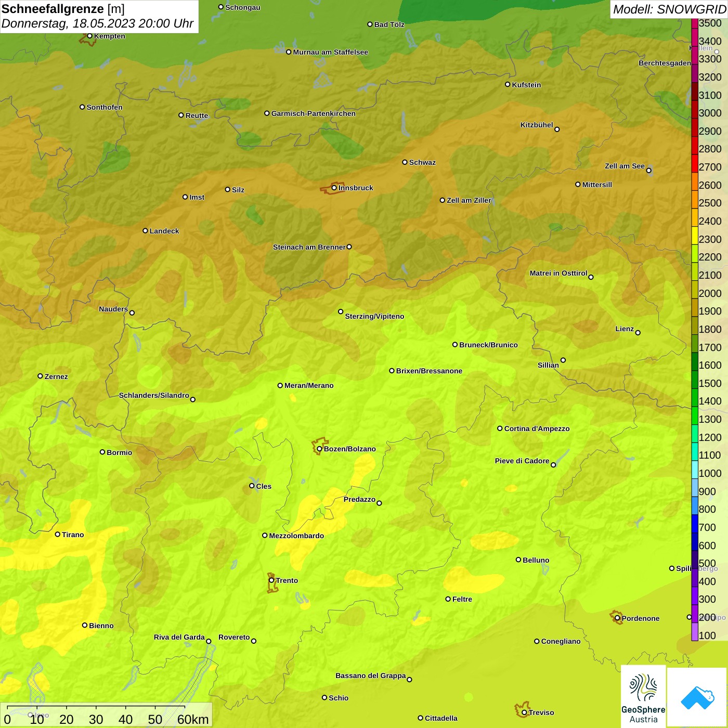
Task: Click the Pordenone city marker
Action: [x=617, y=618]
